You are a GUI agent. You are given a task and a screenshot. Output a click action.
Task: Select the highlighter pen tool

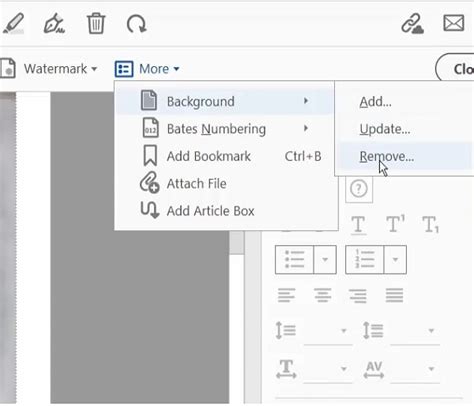13,24
